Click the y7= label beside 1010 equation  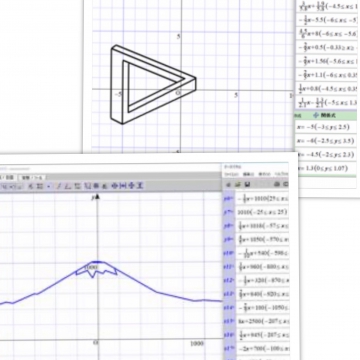(x=229, y=212)
